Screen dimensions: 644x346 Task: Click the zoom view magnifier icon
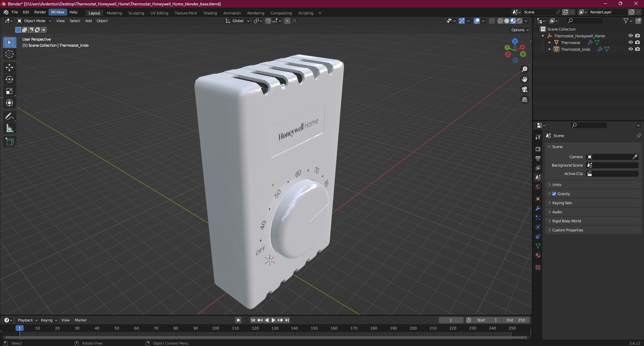tap(524, 69)
